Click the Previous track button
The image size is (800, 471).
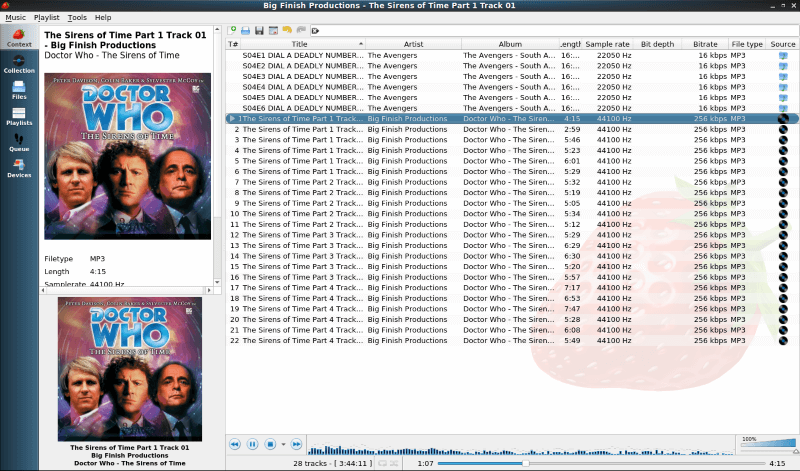[x=235, y=444]
